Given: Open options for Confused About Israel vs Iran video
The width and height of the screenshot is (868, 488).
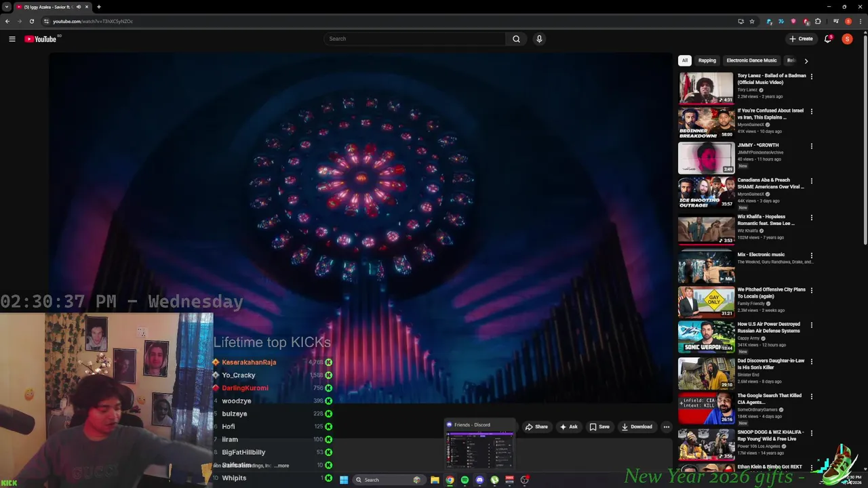Looking at the screenshot, I should coord(811,111).
